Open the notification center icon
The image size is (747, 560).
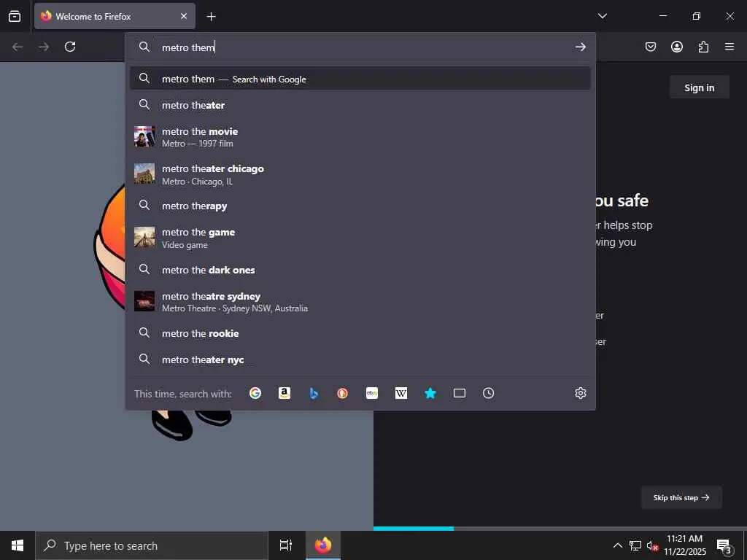tap(724, 545)
